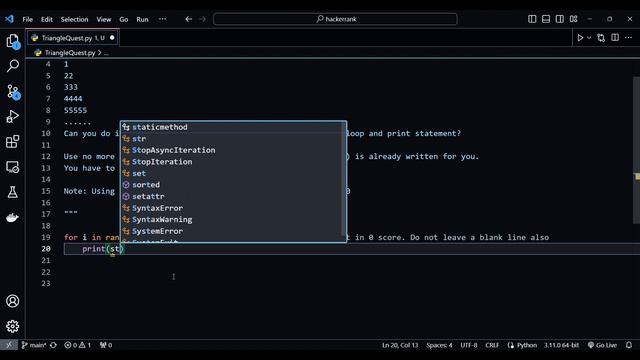Synchronize changes icon in status bar
Viewport: 640px width, 360px height.
pyautogui.click(x=53, y=345)
